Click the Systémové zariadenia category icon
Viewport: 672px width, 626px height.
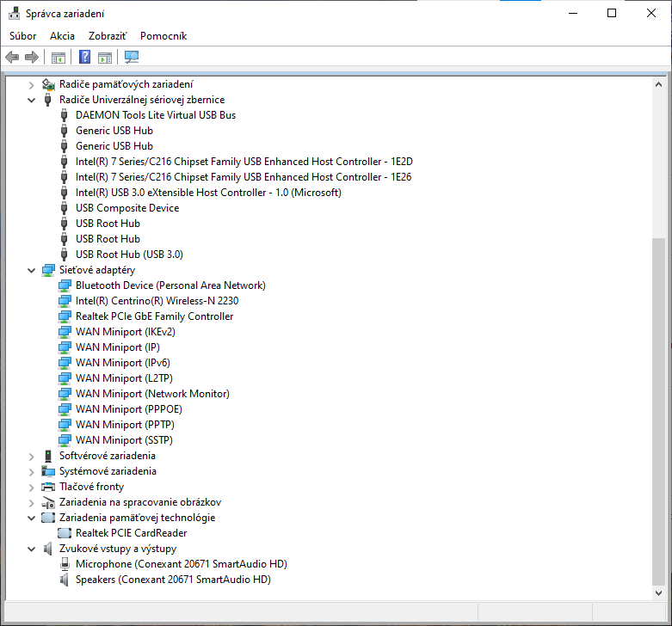[x=48, y=471]
